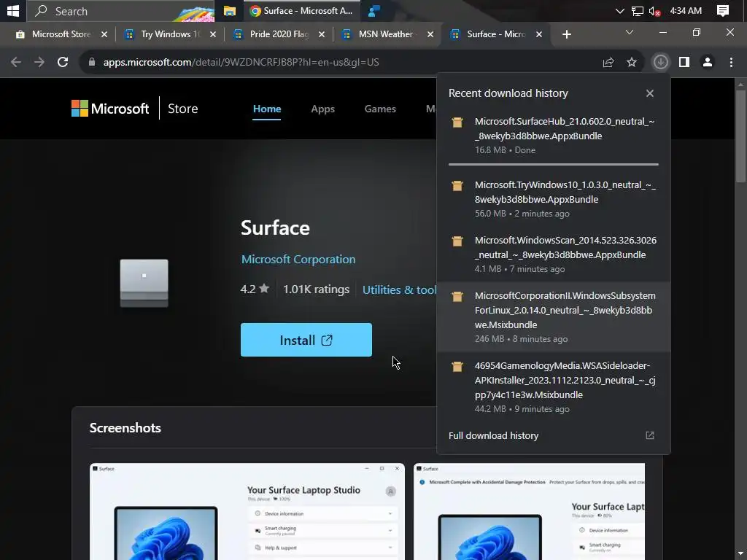The height and width of the screenshot is (560, 747).
Task: Open the second Surface screenshot thumbnail
Action: coord(530,511)
